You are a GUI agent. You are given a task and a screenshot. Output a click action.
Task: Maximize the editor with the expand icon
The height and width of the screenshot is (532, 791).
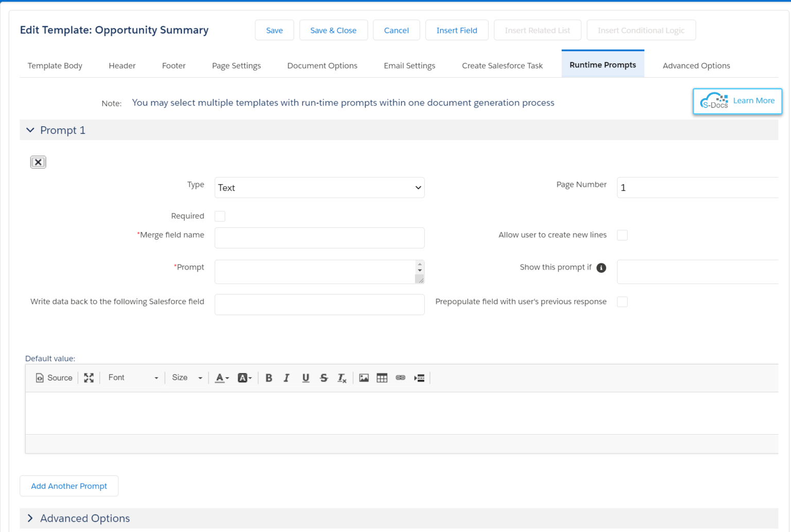click(x=89, y=378)
